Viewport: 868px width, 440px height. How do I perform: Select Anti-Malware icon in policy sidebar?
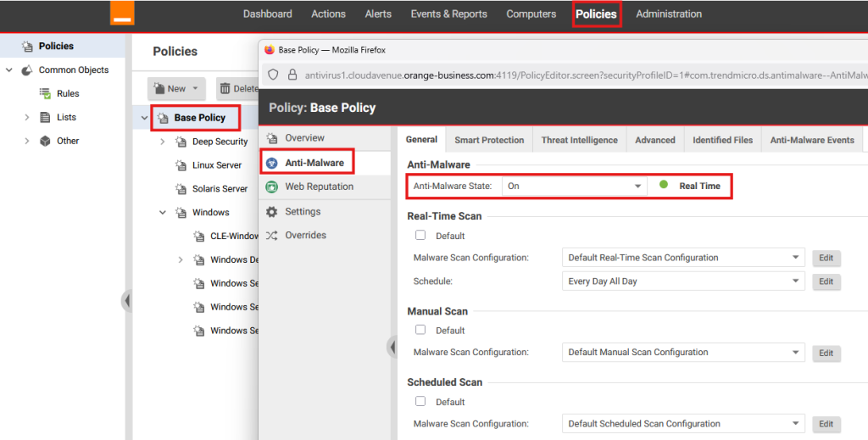(x=271, y=163)
